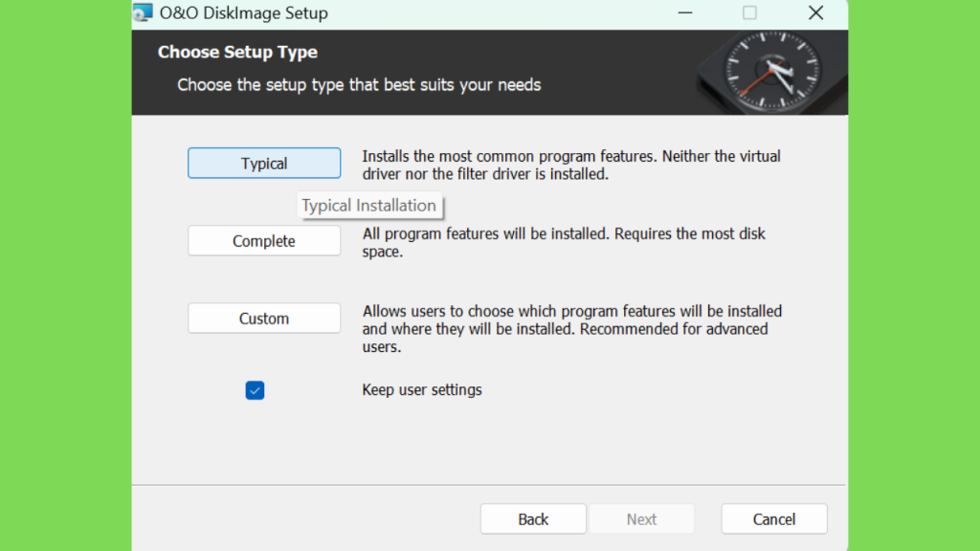
Task: Click the Keep user settings label
Action: coord(422,390)
